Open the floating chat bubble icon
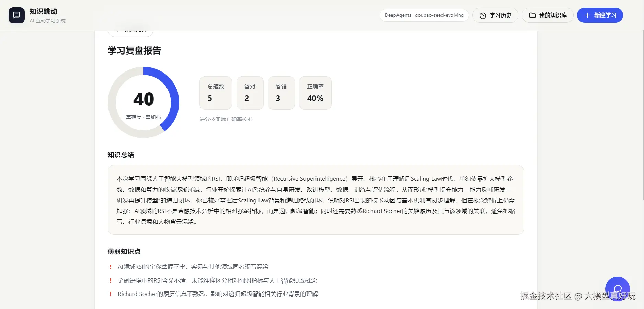Viewport: 644px width, 309px height. point(617,289)
